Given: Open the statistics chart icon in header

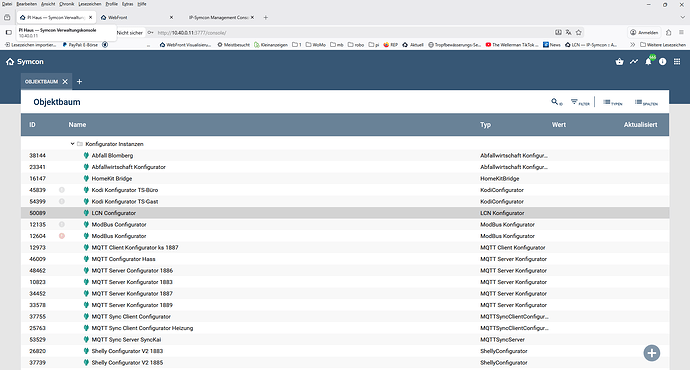Looking at the screenshot, I should coord(634,62).
